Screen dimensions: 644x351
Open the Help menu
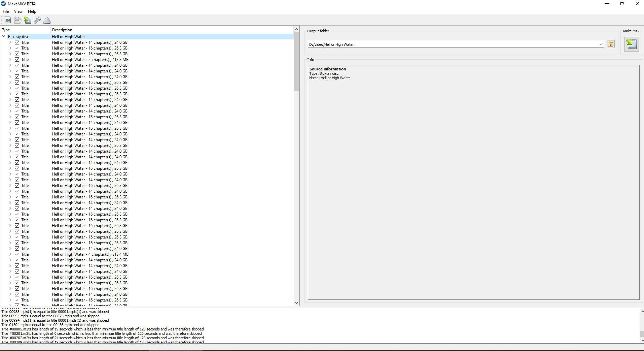tap(32, 11)
